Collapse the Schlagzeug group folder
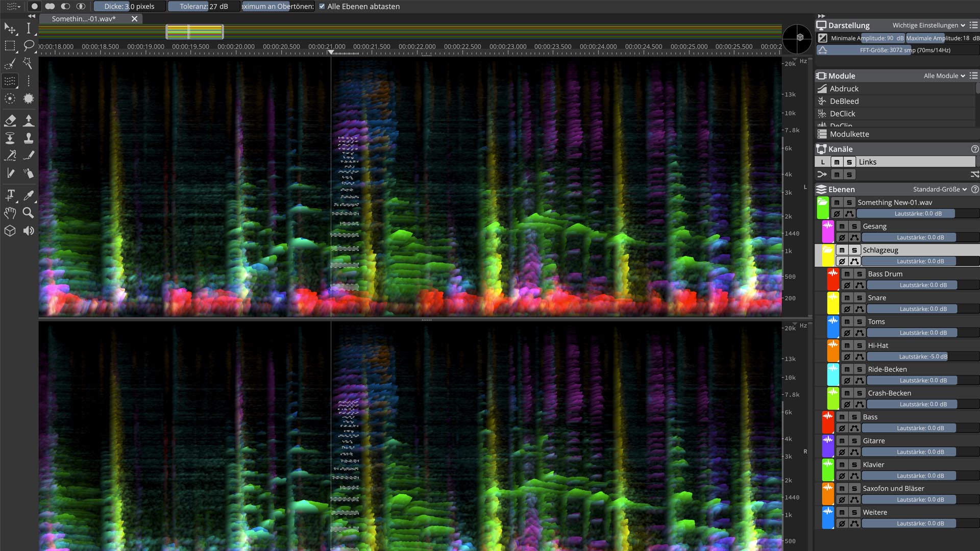The image size is (980, 551). tap(827, 249)
